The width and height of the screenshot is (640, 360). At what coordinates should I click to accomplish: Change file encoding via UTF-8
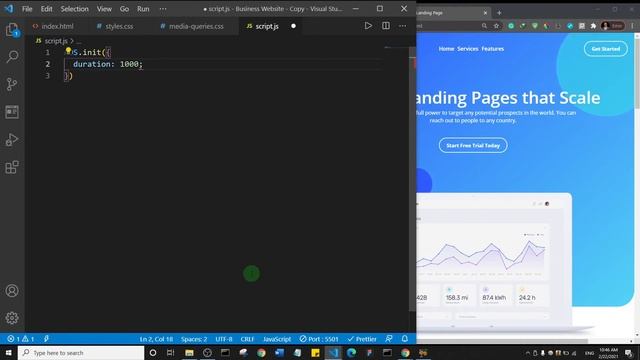(x=224, y=339)
